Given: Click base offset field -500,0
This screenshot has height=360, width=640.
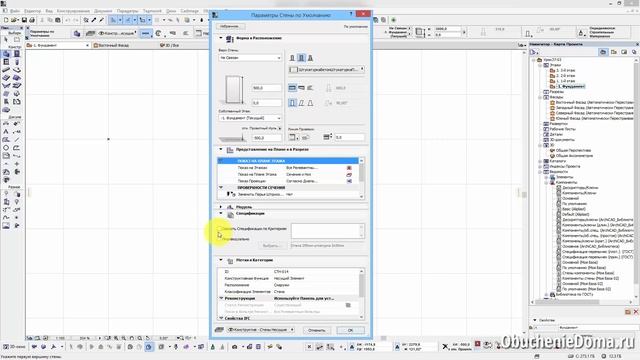Looking at the screenshot, I should point(267,138).
